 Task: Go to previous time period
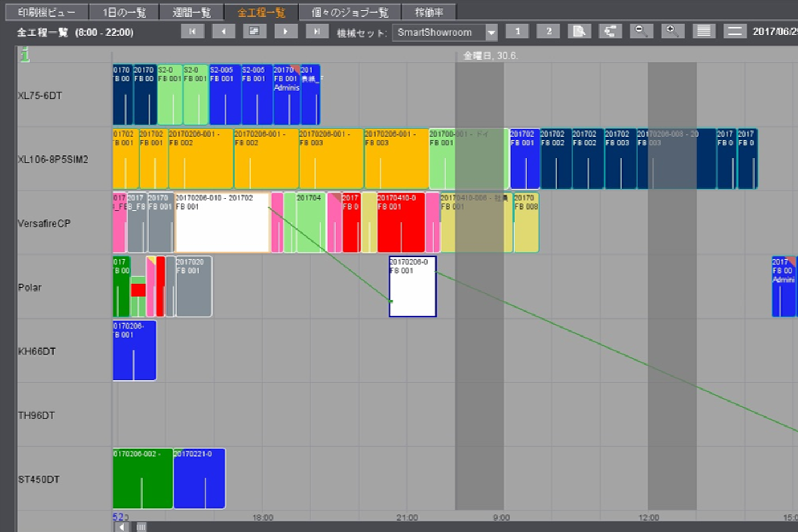pos(223,32)
